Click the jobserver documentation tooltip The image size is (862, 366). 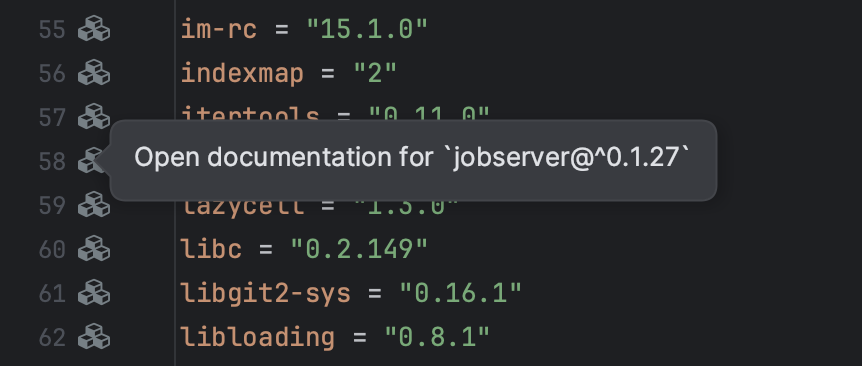(413, 160)
